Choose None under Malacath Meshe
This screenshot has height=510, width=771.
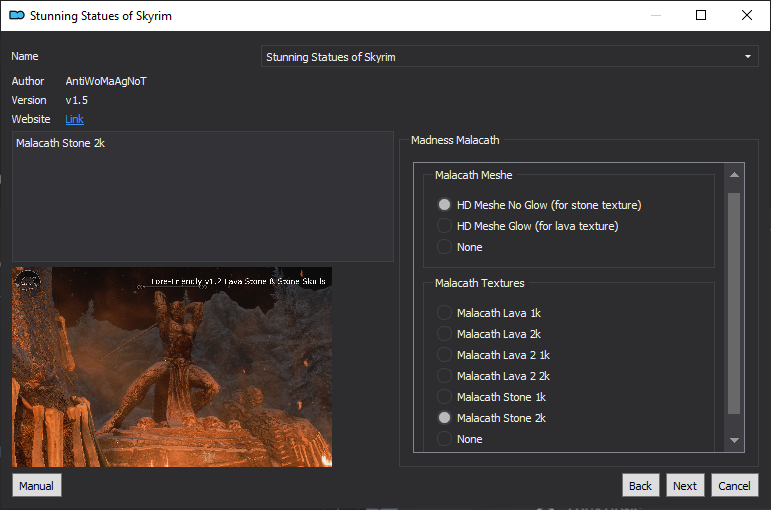click(x=460, y=247)
